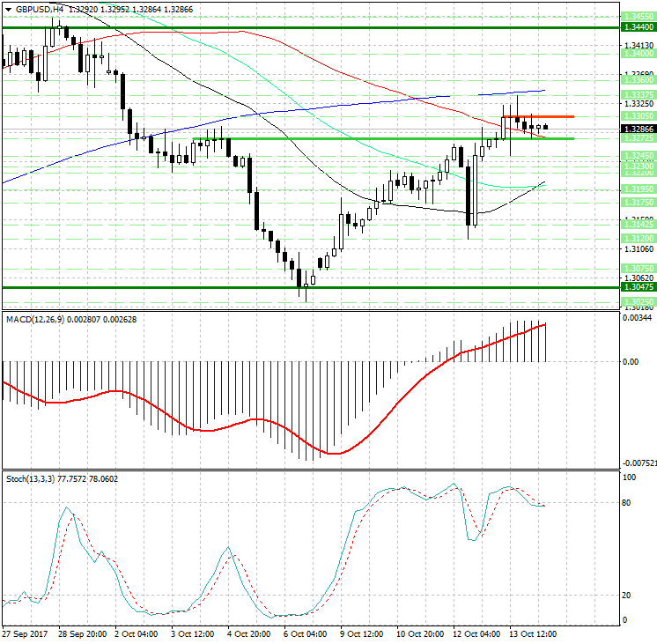Click the 1.33600 price level label
This screenshot has width=657, height=644.
[x=639, y=79]
